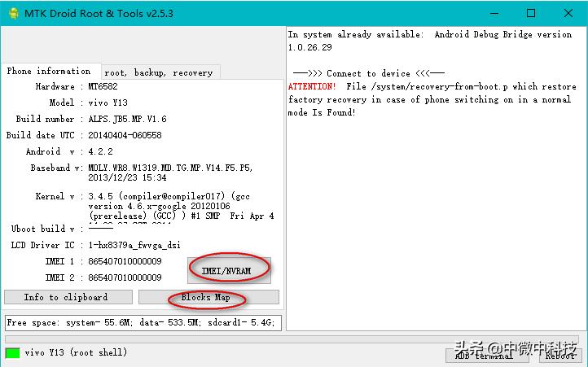
Task: Click the vivo Y13 (root shell) status text
Action: (x=76, y=352)
